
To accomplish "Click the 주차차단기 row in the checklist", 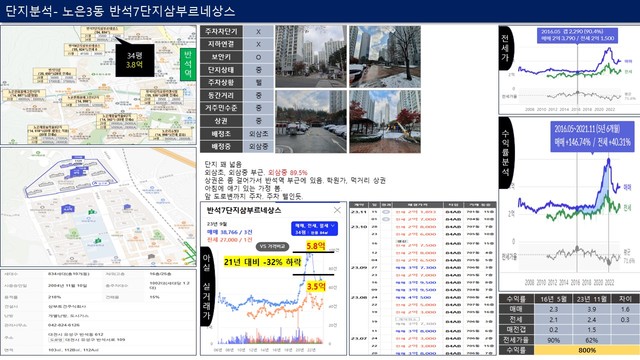I will tap(237, 31).
